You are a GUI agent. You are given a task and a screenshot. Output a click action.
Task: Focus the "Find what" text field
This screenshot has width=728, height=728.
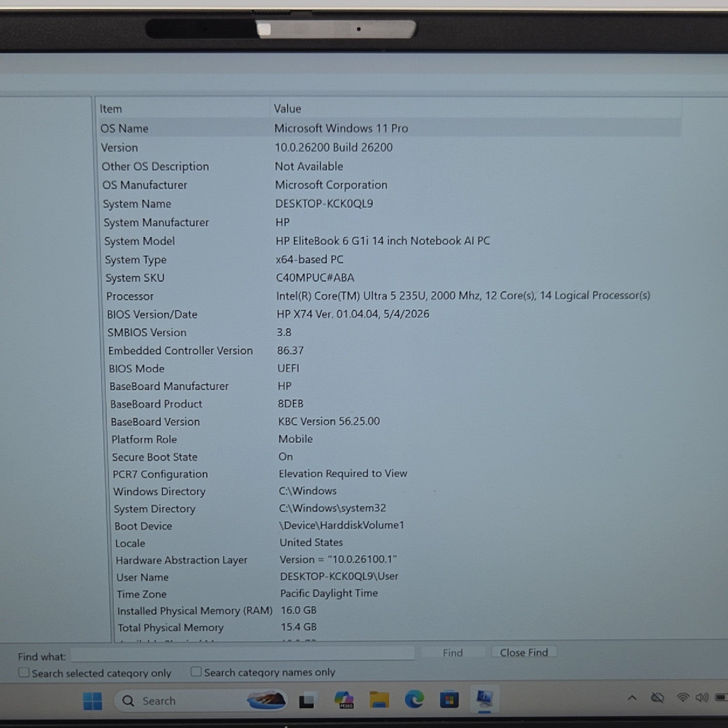(243, 654)
